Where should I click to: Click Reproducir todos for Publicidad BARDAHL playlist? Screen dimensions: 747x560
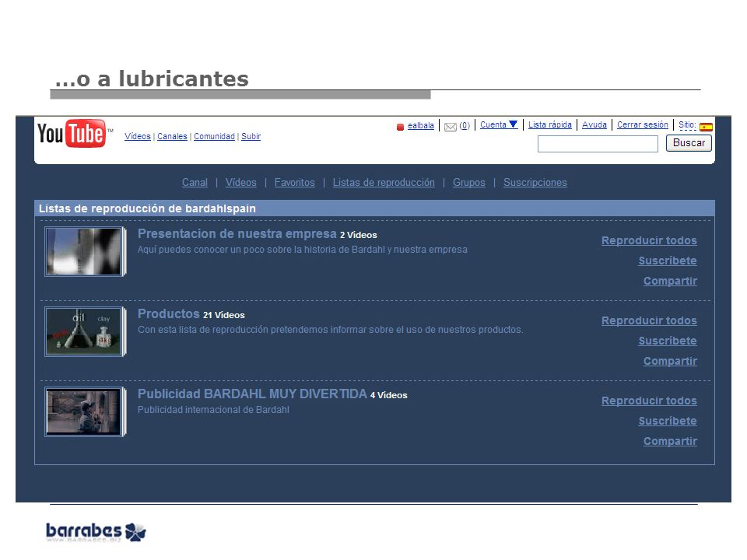[649, 401]
